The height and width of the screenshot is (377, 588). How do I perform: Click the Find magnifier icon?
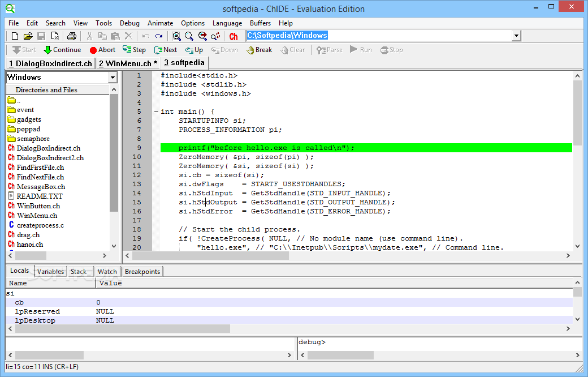pyautogui.click(x=189, y=36)
